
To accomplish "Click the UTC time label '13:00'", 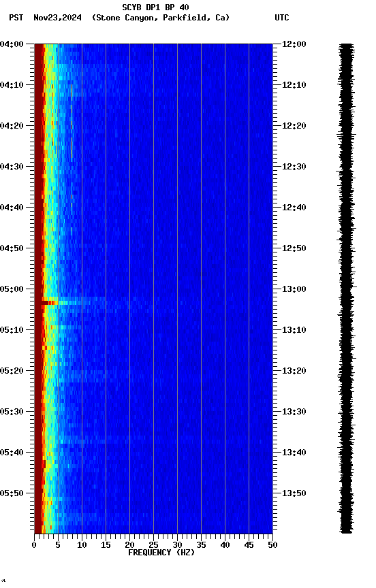I will click(294, 289).
